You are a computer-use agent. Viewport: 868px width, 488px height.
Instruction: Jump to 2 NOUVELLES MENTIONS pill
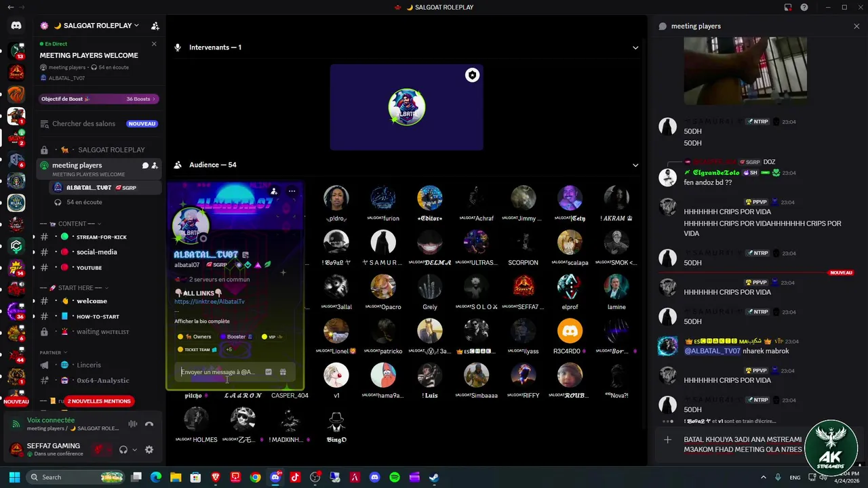pyautogui.click(x=99, y=401)
